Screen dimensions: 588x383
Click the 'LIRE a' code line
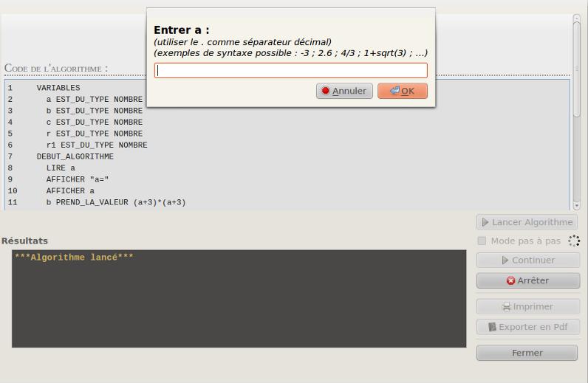61,168
